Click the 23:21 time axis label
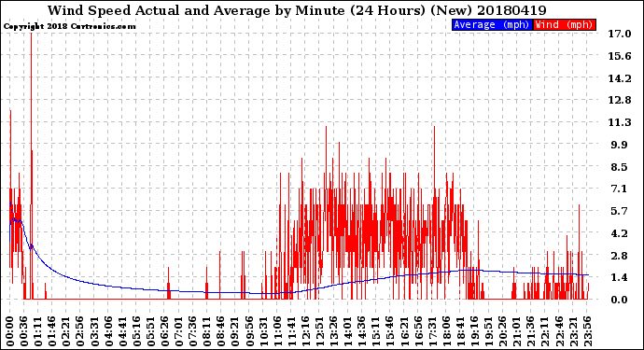The image size is (644, 350). [572, 331]
